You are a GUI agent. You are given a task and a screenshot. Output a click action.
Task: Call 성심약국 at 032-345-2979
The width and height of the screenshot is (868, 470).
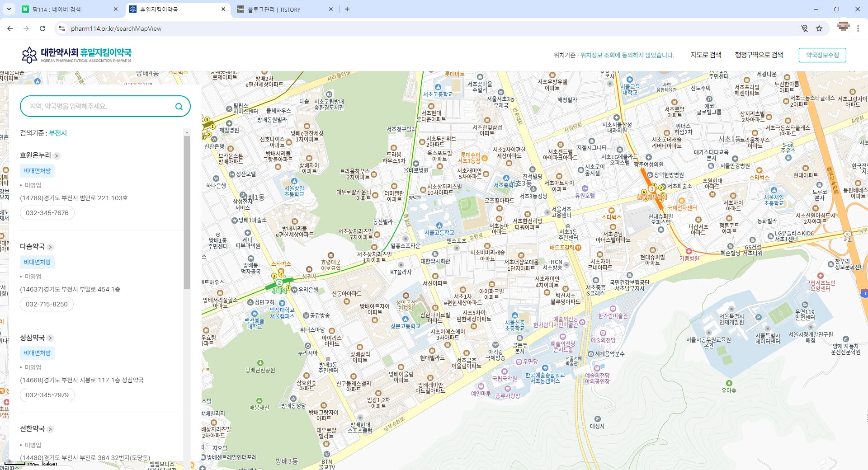click(47, 395)
